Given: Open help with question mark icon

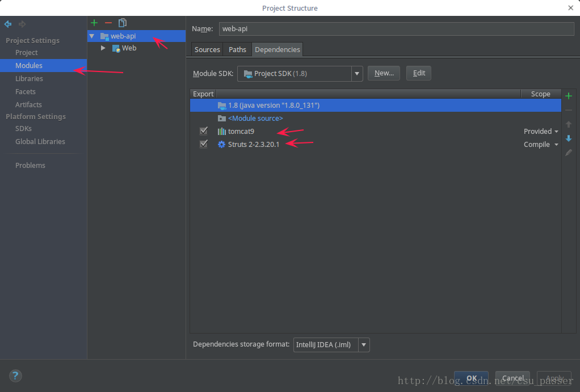Looking at the screenshot, I should coord(15,376).
